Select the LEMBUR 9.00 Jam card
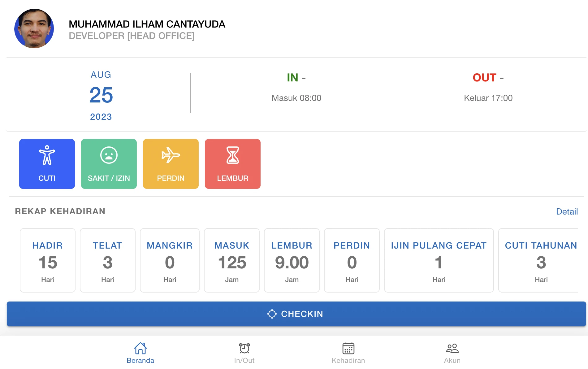The image size is (588, 369). [x=292, y=260]
